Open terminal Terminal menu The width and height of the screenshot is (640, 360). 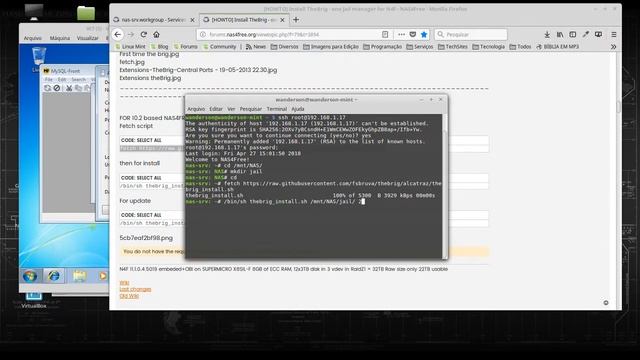coord(277,109)
